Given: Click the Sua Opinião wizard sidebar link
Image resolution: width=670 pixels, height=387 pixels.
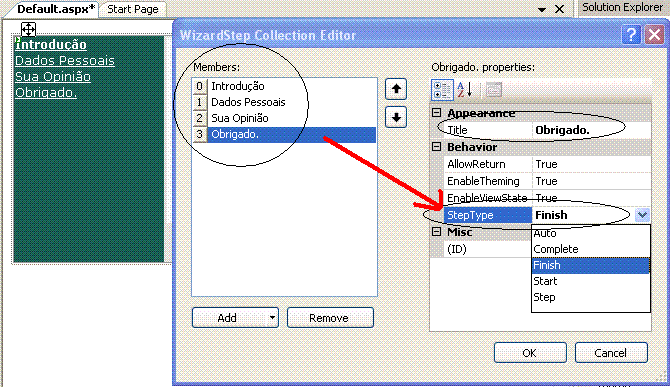Looking at the screenshot, I should pos(53,77).
